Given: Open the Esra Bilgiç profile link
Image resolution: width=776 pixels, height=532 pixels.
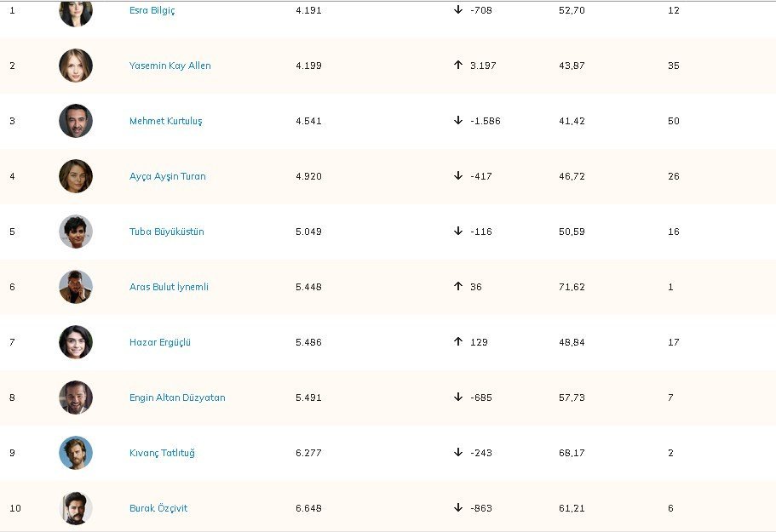Looking at the screenshot, I should coord(152,11).
